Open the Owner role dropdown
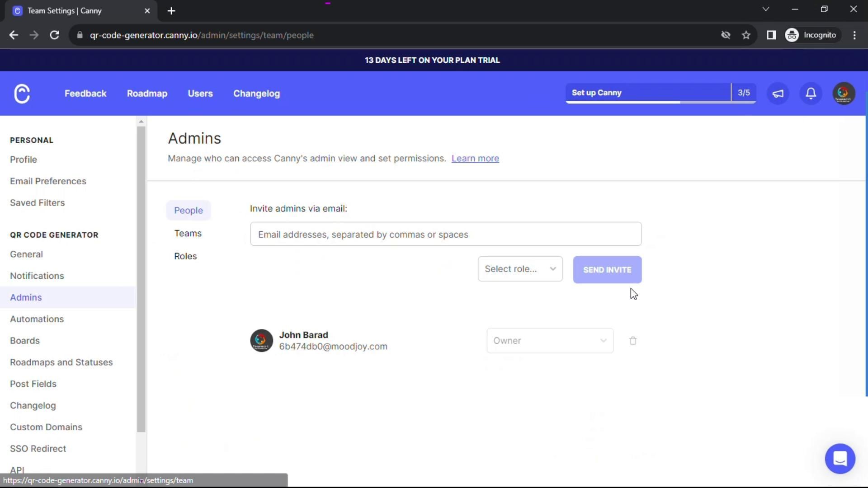The height and width of the screenshot is (488, 868). 550,341
